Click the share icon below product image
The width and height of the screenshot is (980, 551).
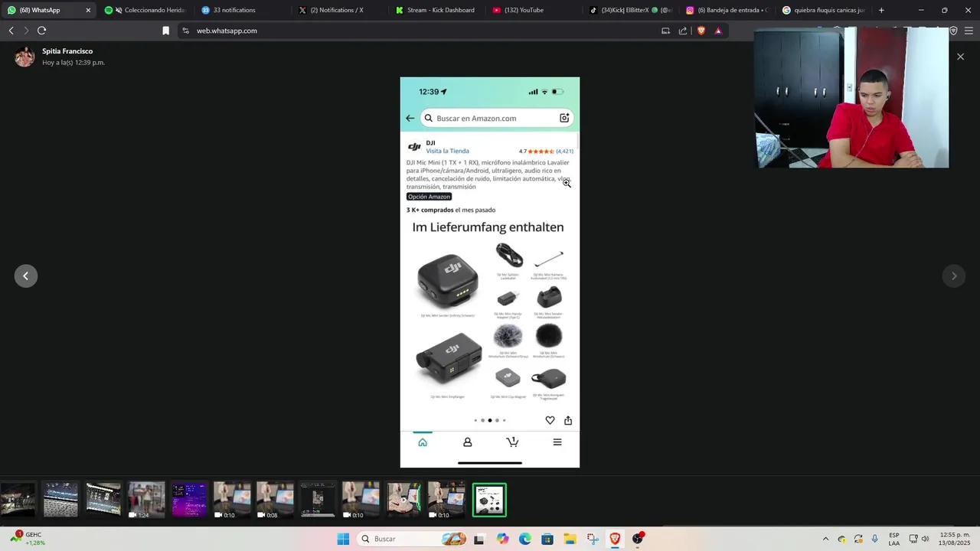[568, 420]
